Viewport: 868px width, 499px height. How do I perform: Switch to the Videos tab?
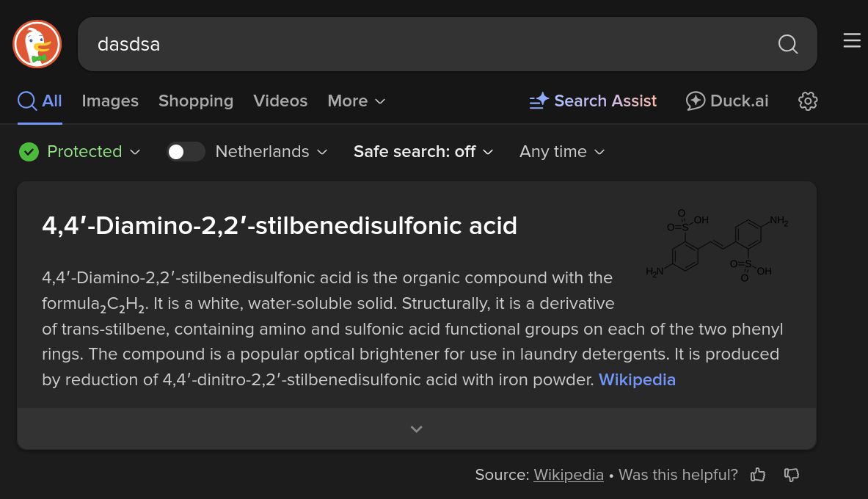(280, 101)
